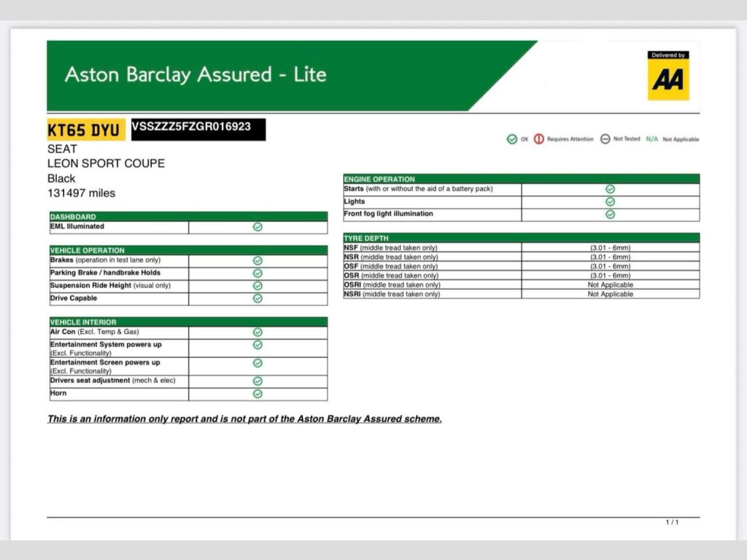
Task: Click the Front fog light illumination check icon
Action: point(611,214)
